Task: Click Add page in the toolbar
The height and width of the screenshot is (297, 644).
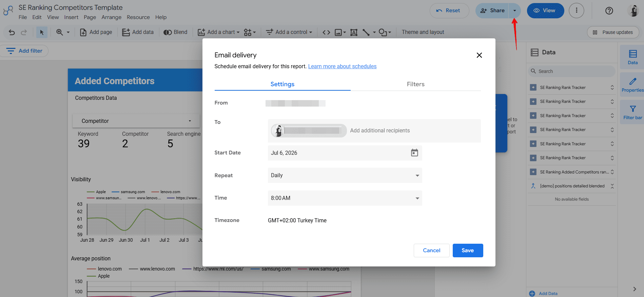Action: click(96, 32)
